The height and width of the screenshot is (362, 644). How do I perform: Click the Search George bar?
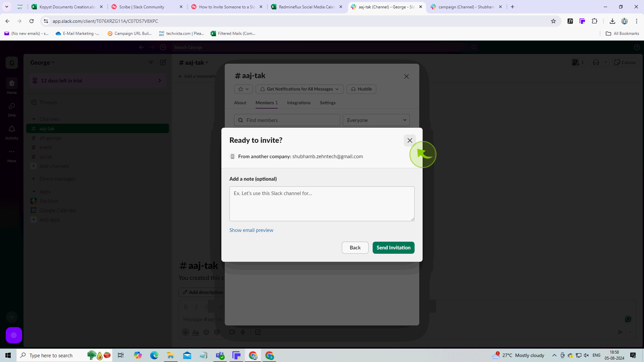coord(325,47)
